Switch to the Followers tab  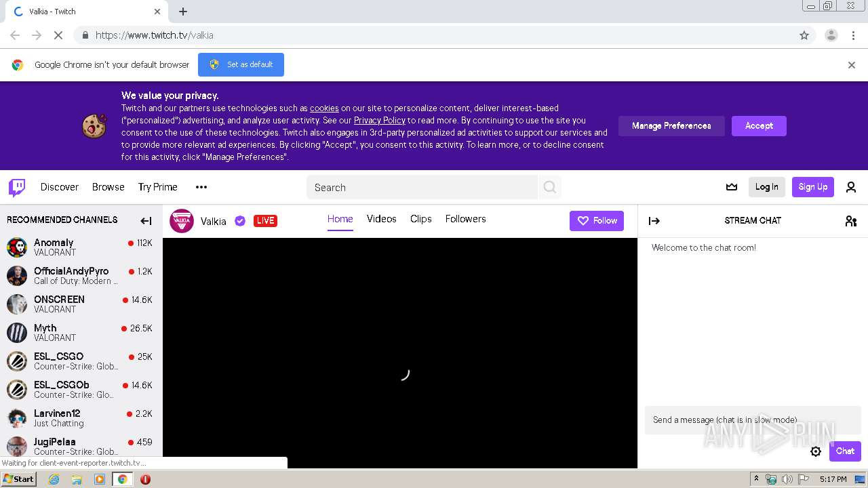point(466,219)
